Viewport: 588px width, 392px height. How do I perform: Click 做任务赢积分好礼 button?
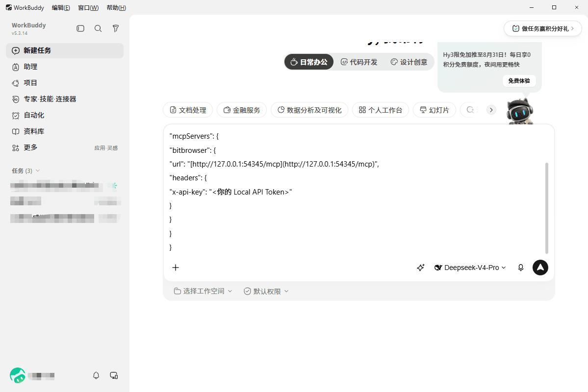tap(542, 28)
